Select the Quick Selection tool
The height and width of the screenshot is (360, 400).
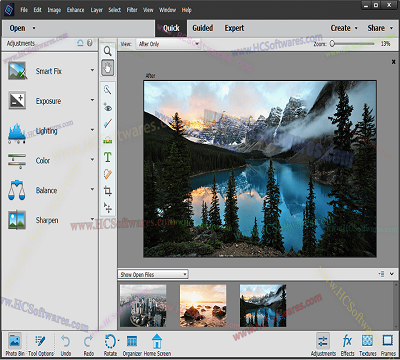click(x=107, y=90)
